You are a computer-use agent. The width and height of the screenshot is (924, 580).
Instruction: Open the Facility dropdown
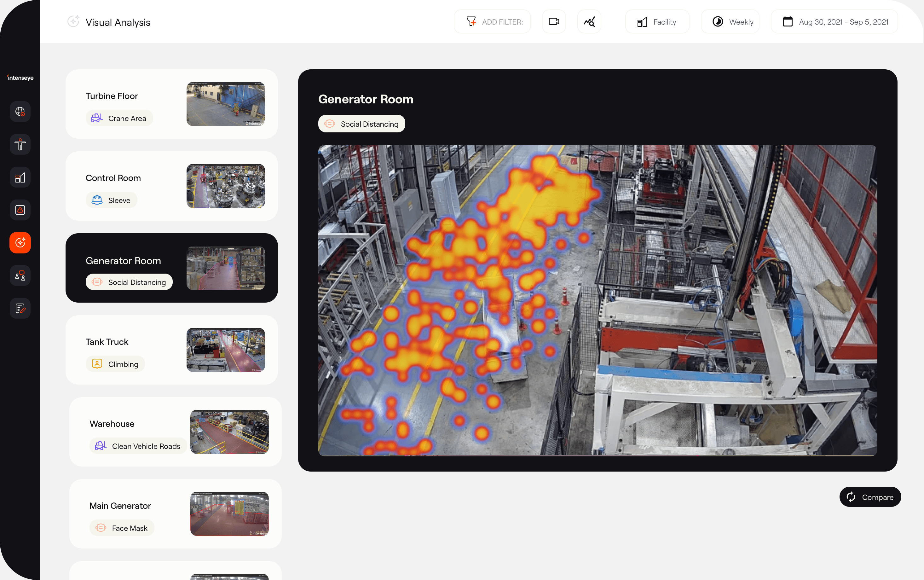[657, 22]
